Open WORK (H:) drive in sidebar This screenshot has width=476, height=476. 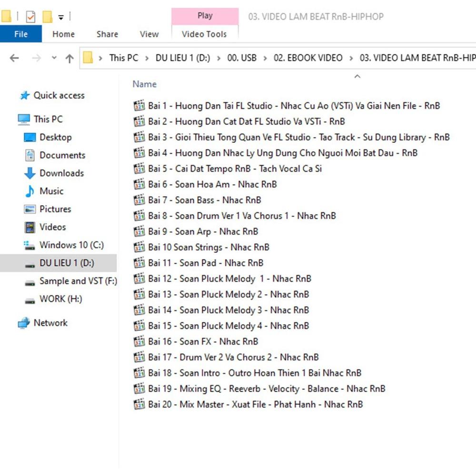[61, 299]
